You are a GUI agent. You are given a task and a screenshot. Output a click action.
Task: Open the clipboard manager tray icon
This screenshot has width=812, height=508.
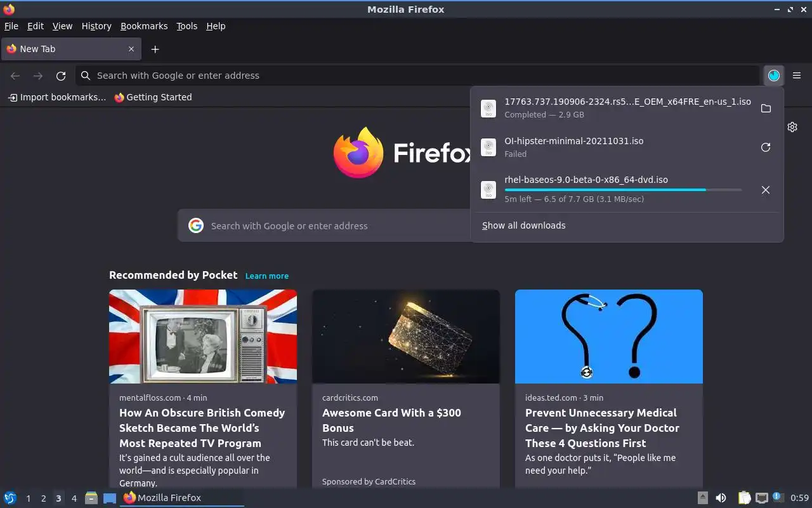click(744, 498)
